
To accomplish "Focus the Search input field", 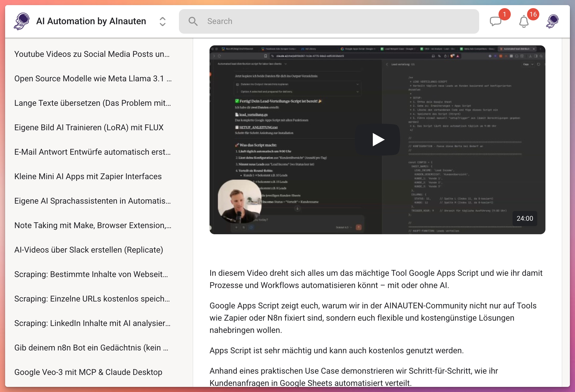I will (x=329, y=21).
